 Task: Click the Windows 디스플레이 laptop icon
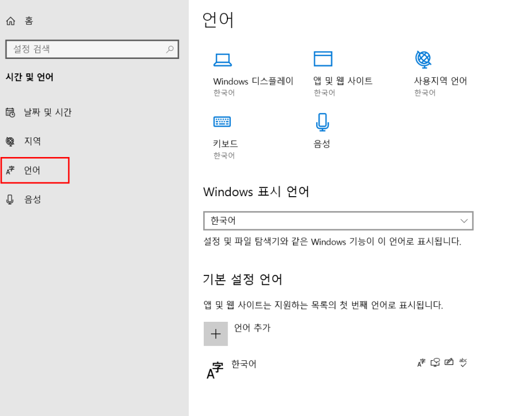pos(222,60)
